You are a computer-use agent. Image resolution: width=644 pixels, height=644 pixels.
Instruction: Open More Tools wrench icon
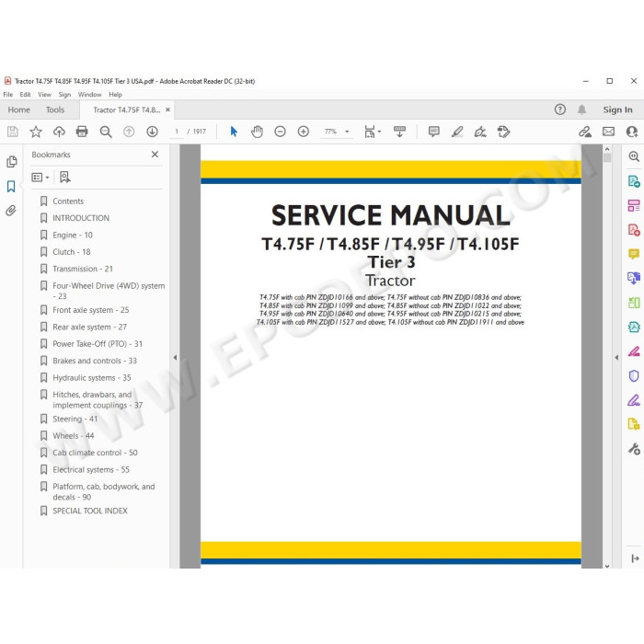[634, 449]
